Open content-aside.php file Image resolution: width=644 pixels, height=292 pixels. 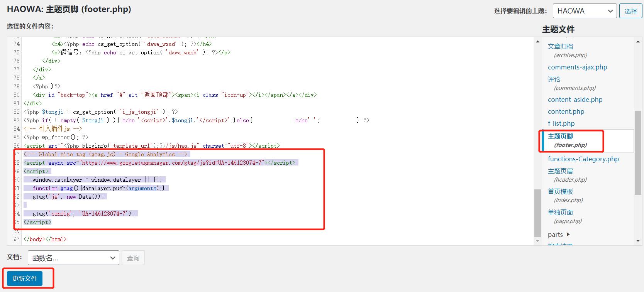(575, 100)
